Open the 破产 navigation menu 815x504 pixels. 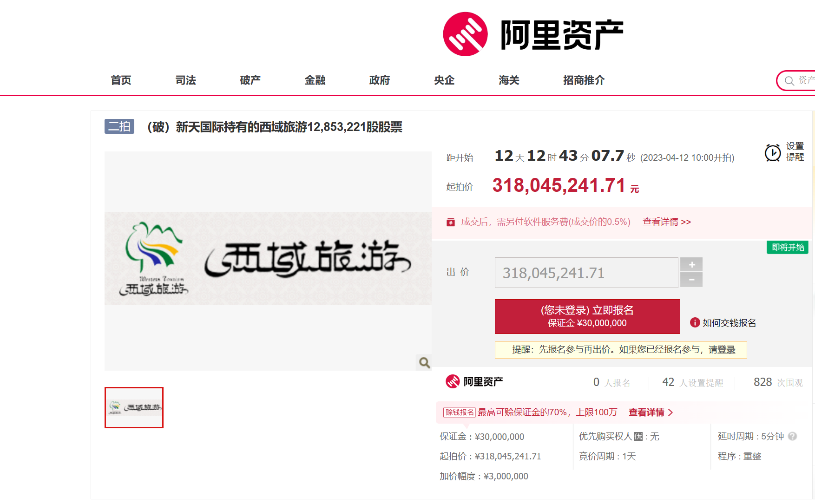tap(250, 80)
